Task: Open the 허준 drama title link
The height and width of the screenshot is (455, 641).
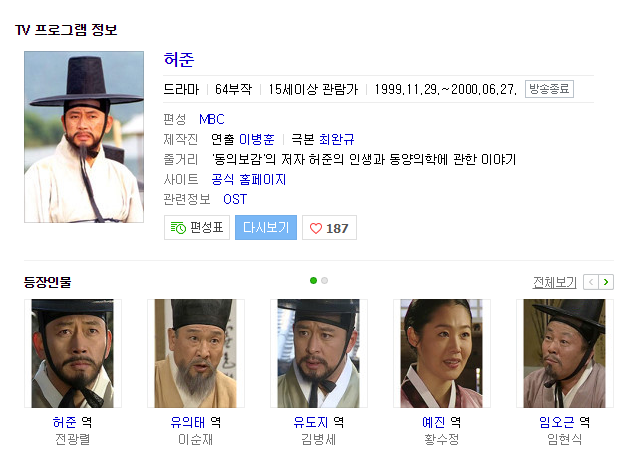Action: coord(179,60)
